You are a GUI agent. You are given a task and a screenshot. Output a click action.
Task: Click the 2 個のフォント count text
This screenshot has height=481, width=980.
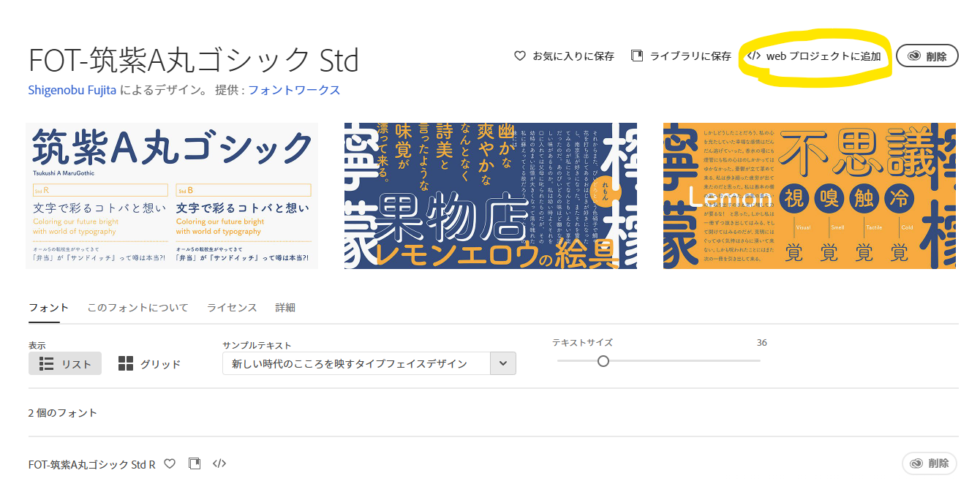(x=63, y=413)
